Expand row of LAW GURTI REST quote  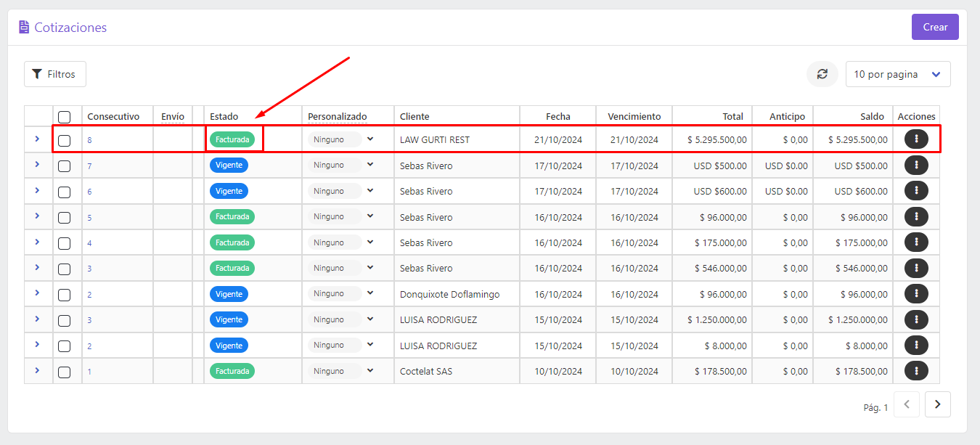coord(37,139)
